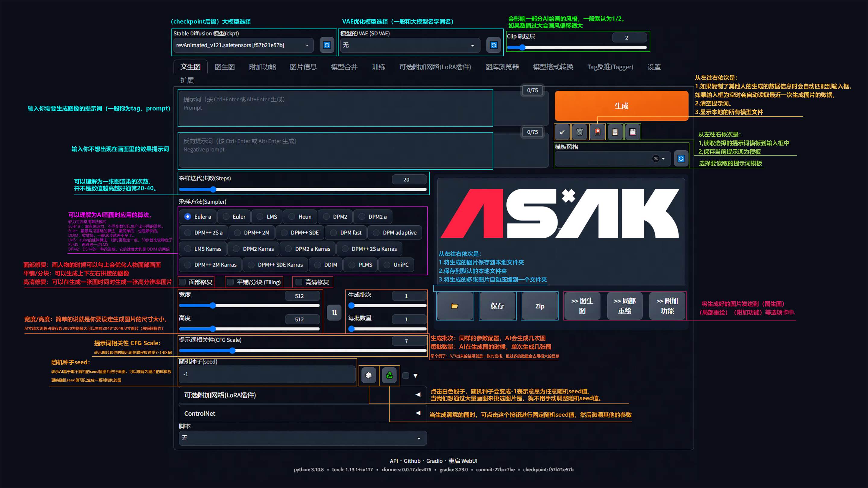The height and width of the screenshot is (488, 868).
Task: Send image to >> 图生图
Action: [x=582, y=306]
